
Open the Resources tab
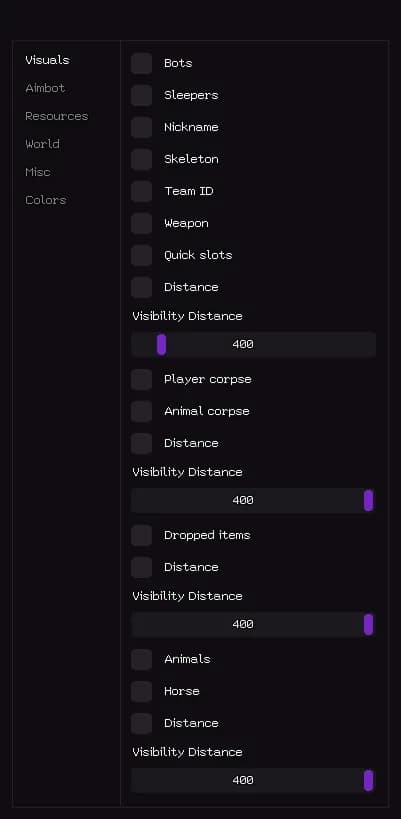(x=56, y=116)
